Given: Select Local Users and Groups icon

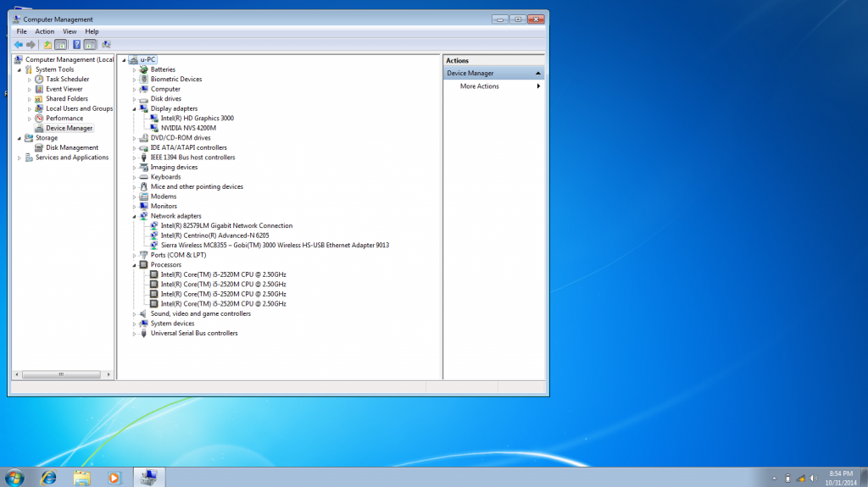Looking at the screenshot, I should (x=39, y=108).
